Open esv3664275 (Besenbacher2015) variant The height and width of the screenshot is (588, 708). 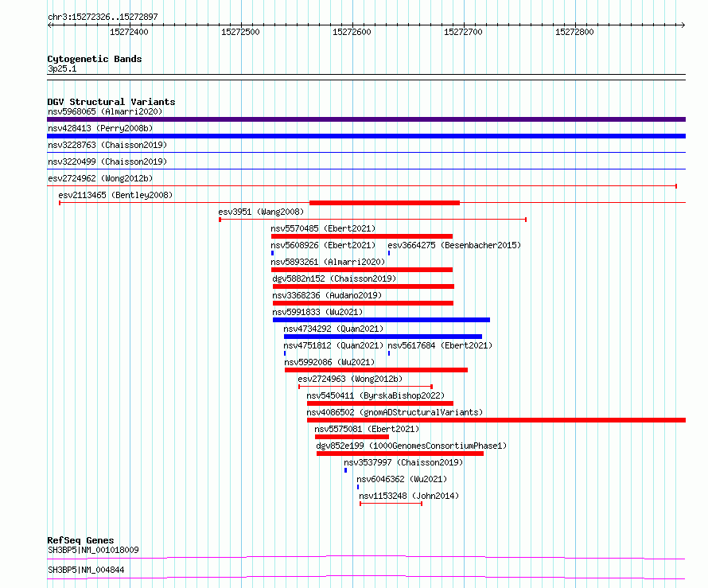click(x=454, y=245)
